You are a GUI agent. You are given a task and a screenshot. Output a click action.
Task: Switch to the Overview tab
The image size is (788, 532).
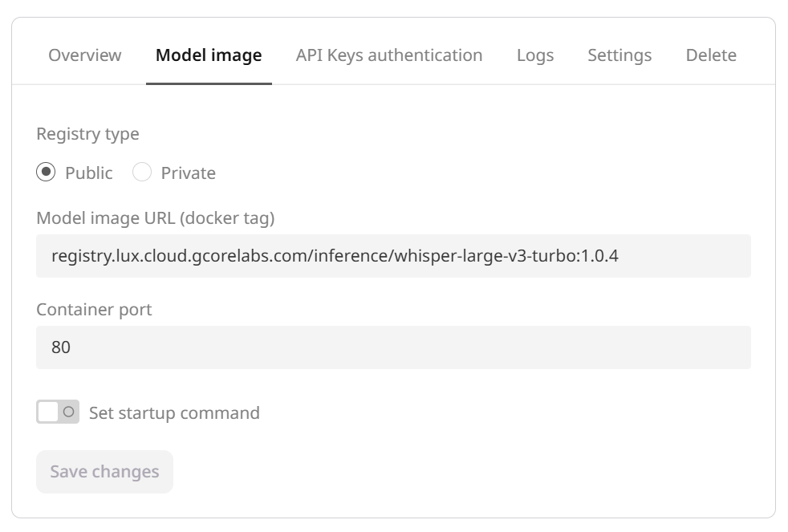tap(84, 55)
